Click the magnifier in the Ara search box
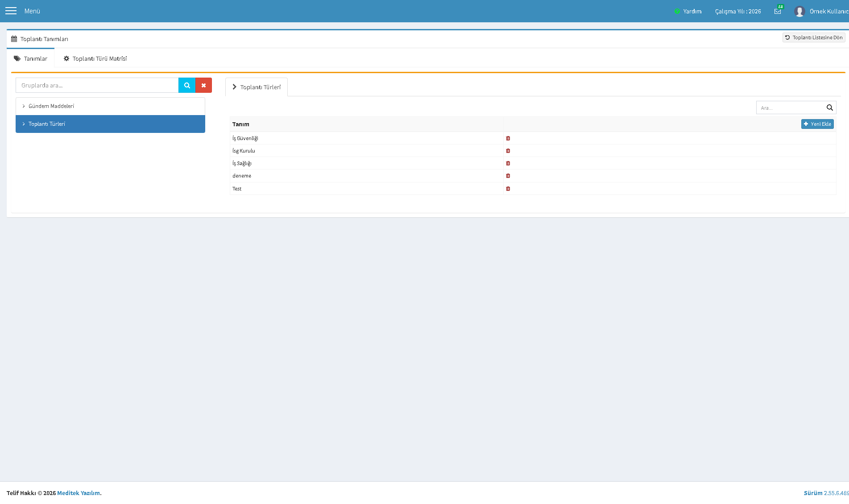The image size is (849, 504). [829, 107]
